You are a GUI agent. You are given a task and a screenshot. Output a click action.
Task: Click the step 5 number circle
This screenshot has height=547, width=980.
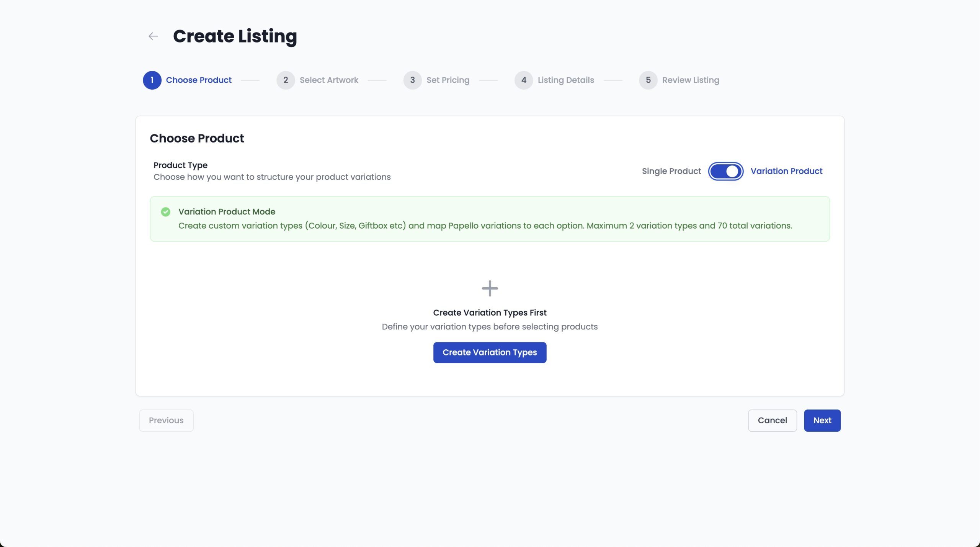[x=648, y=80]
